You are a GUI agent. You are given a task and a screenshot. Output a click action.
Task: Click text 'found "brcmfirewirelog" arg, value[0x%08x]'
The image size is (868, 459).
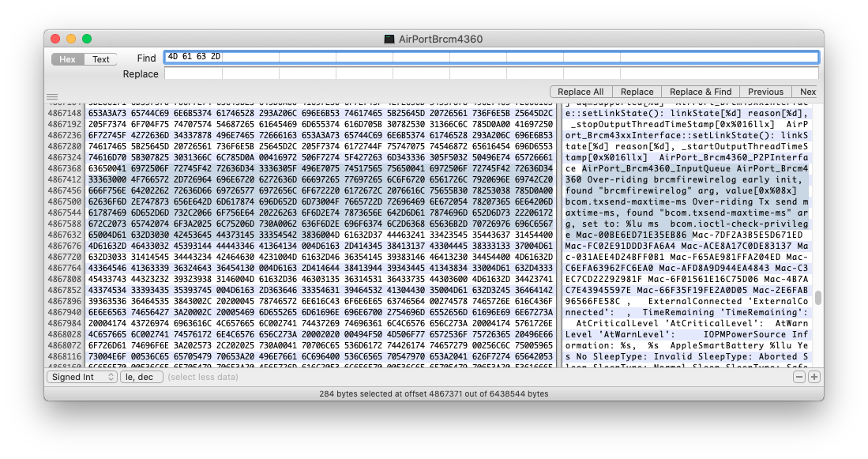(x=681, y=190)
